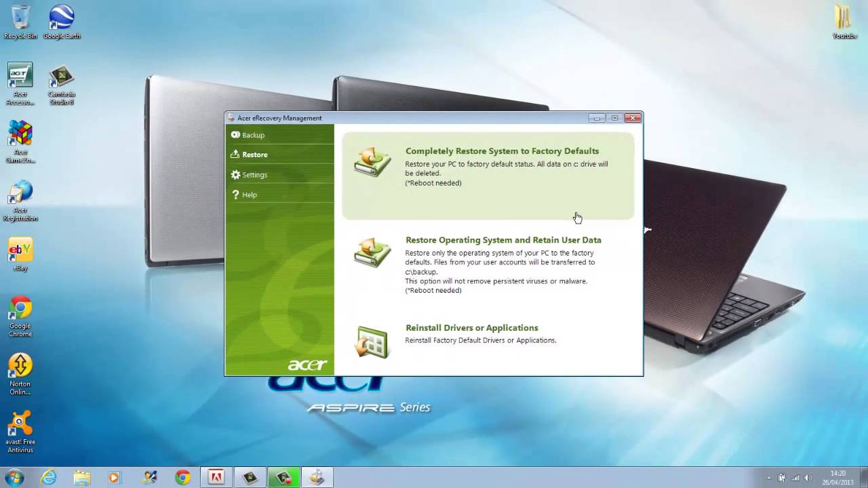Select the Norton Online desktop icon

point(20,374)
